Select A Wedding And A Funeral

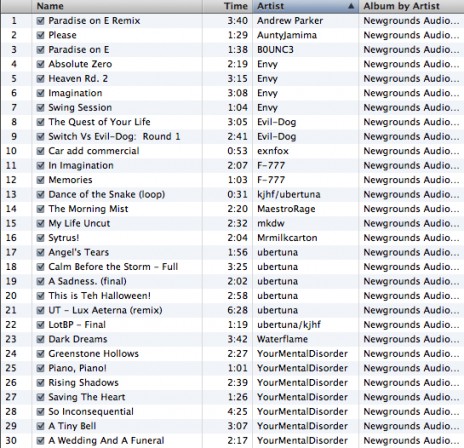click(106, 441)
